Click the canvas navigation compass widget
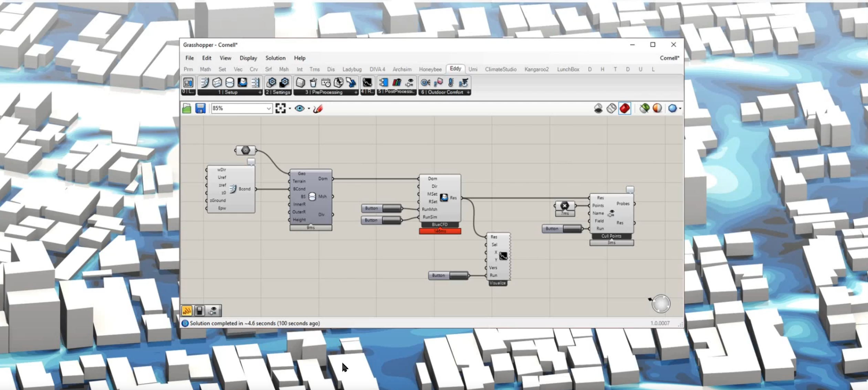This screenshot has width=868, height=390. pos(661,304)
